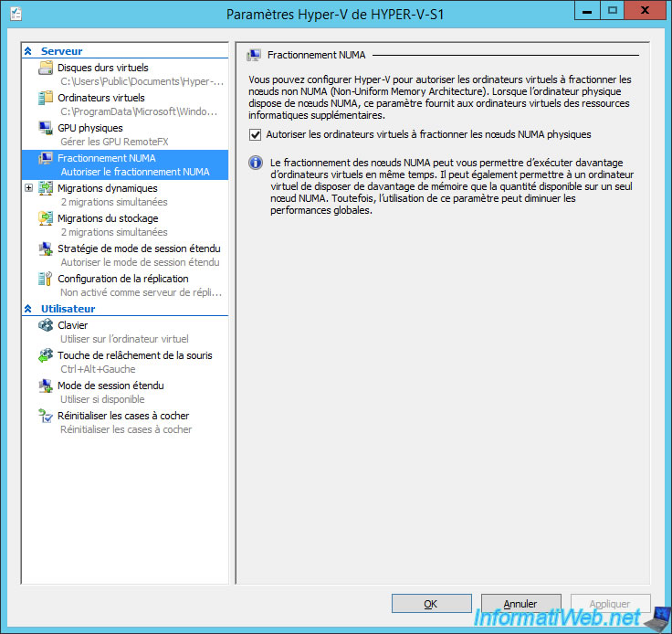Click the Fractionnement NUMA sidebar icon
Screen dimensions: 672x634
click(46, 158)
